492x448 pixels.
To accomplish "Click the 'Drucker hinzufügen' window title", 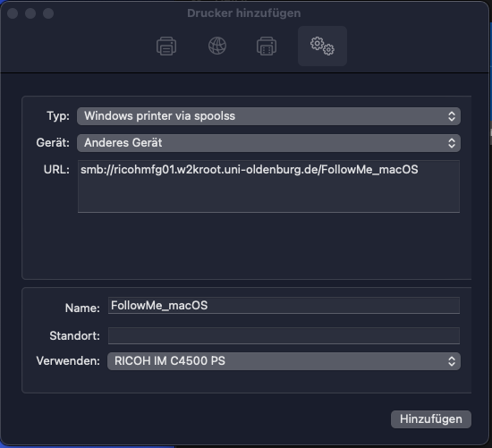I will (244, 13).
